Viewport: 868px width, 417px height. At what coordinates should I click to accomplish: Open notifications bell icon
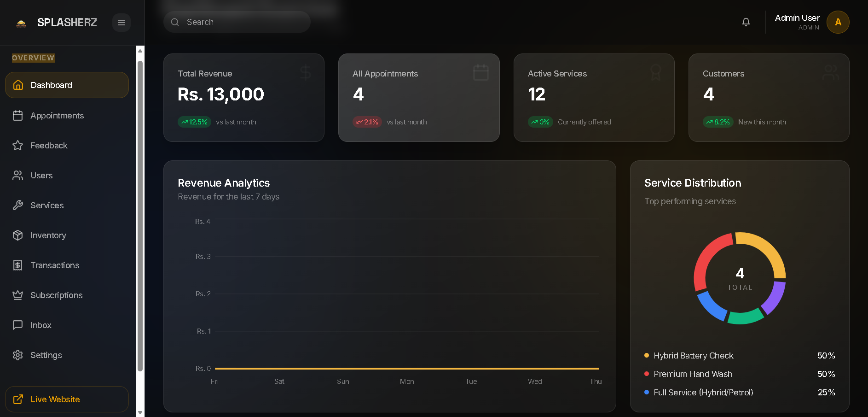[746, 22]
